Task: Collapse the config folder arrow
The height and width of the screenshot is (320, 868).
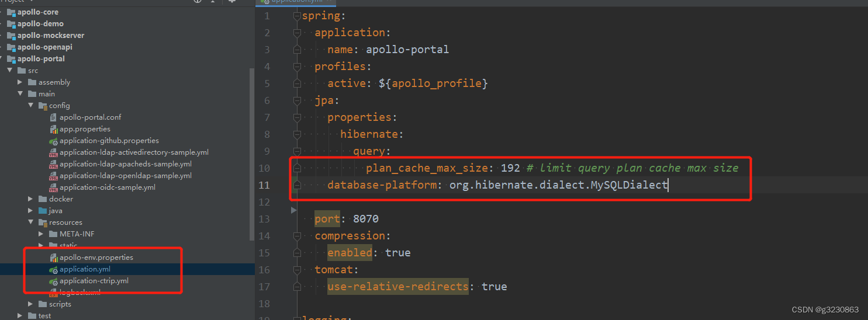Action: (x=30, y=105)
